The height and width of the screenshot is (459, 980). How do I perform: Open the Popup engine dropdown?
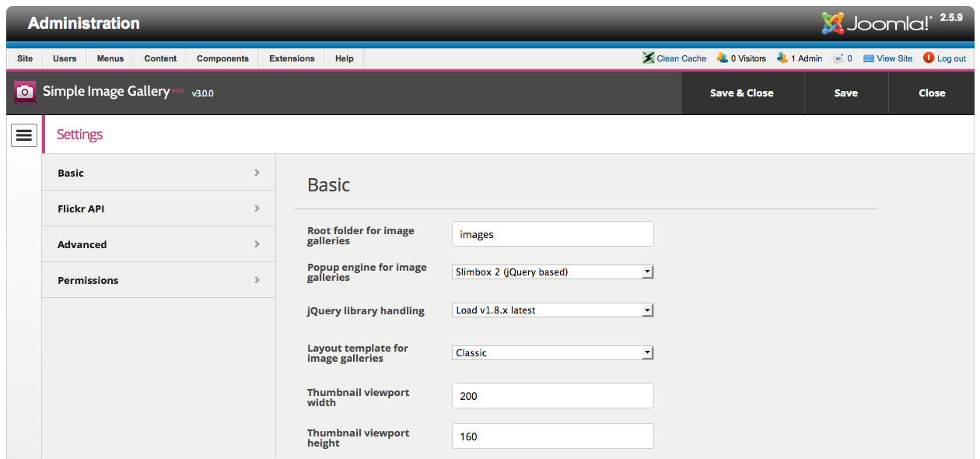point(553,272)
